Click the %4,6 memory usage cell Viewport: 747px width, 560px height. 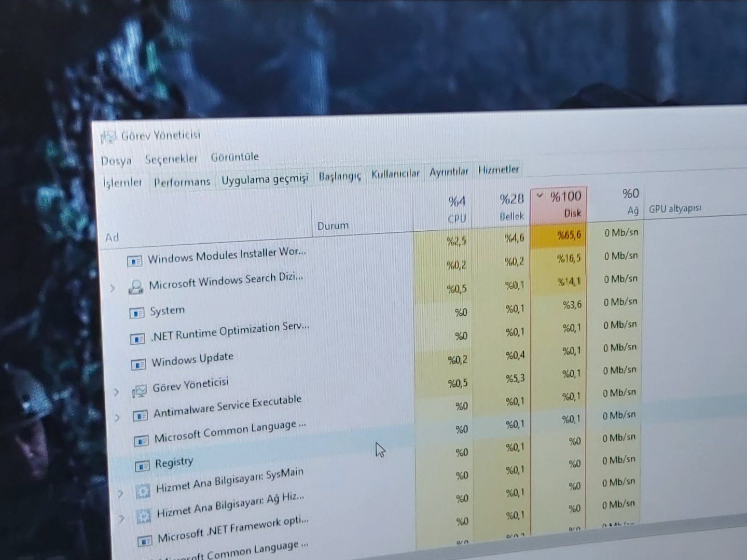coord(502,239)
